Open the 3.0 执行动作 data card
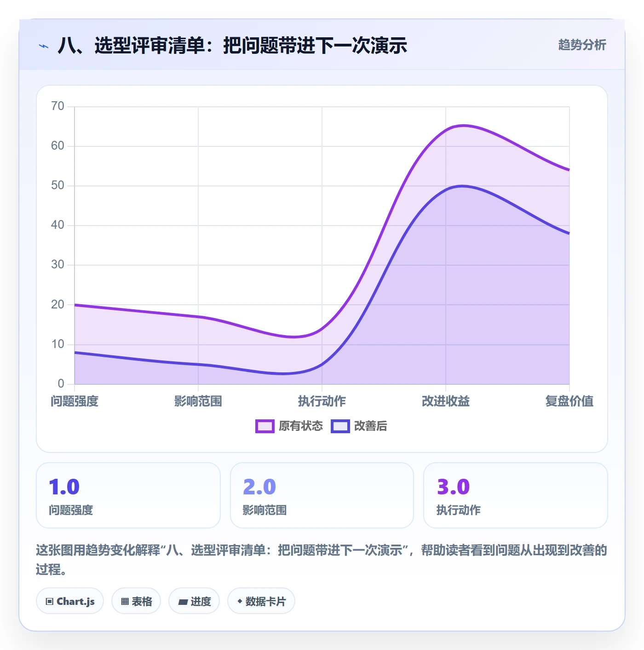The height and width of the screenshot is (650, 644). click(516, 495)
